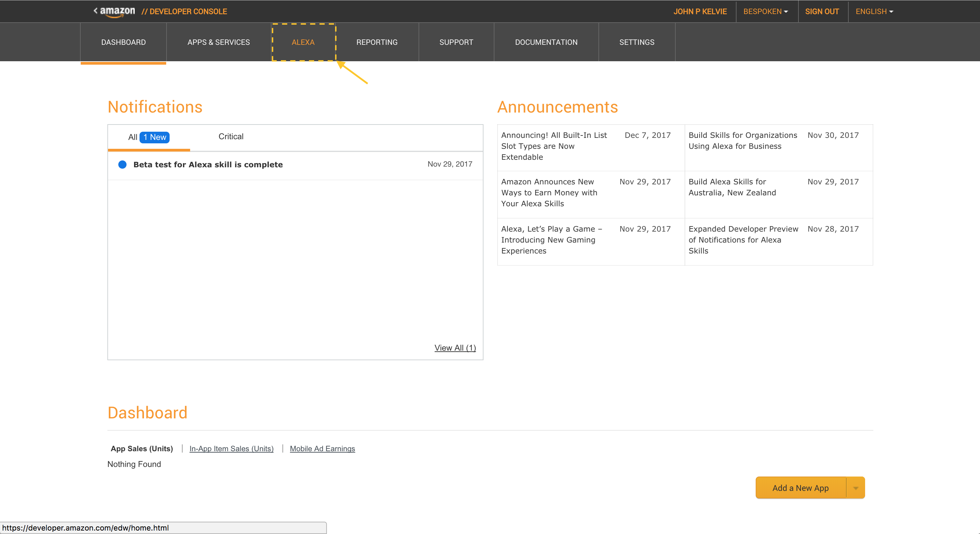Click Nov 30, 2017 announcement date
This screenshot has height=534, width=980.
[x=833, y=135]
